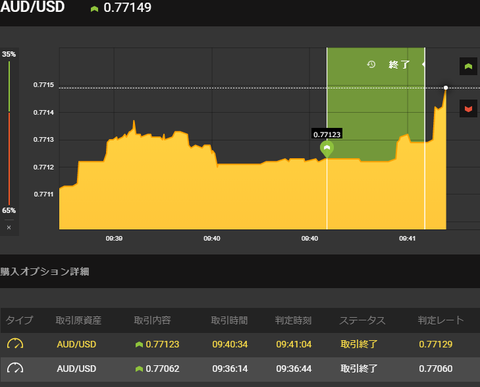Click the 判定時刻 column header
The width and height of the screenshot is (480, 387).
pyautogui.click(x=293, y=320)
